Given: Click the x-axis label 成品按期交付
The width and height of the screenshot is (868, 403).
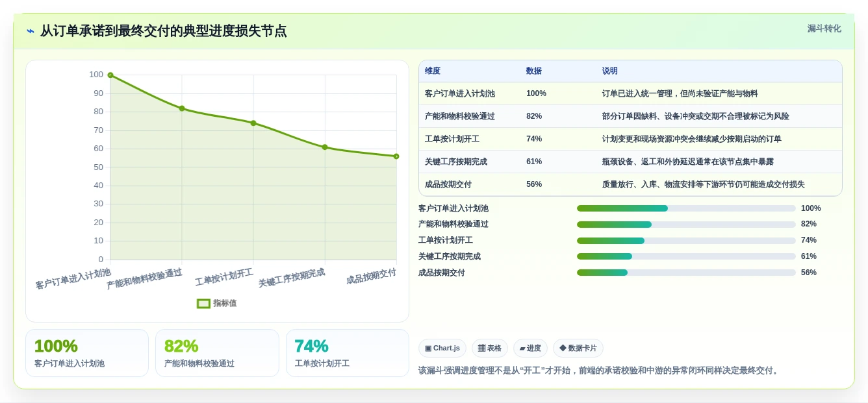Looking at the screenshot, I should point(371,276).
